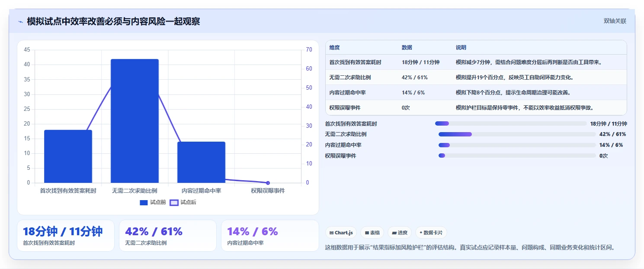Screen dimensions: 644x269
Task: Click the card title 模拟试点中效率改善必须与内容风险一起观察
Action: click(x=113, y=22)
